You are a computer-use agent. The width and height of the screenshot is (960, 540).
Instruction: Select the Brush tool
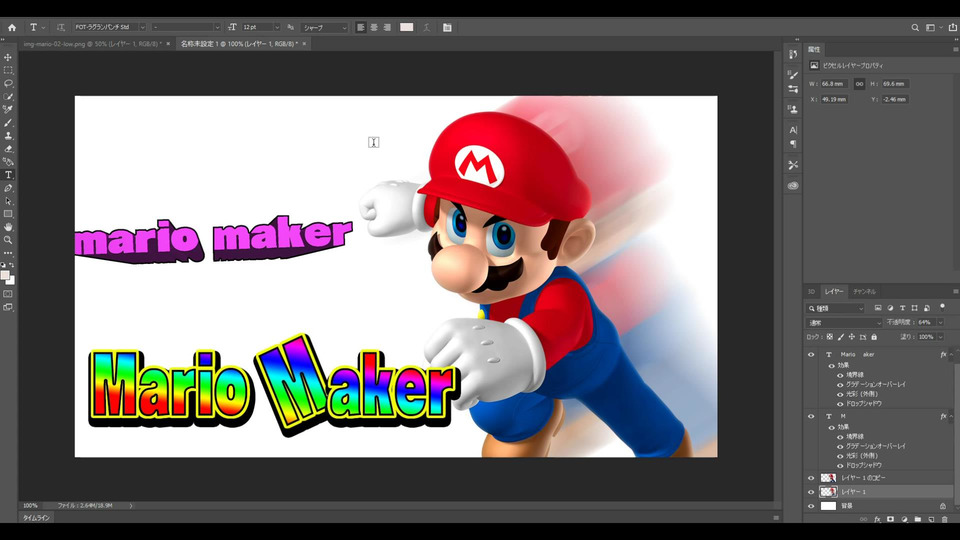(x=8, y=122)
